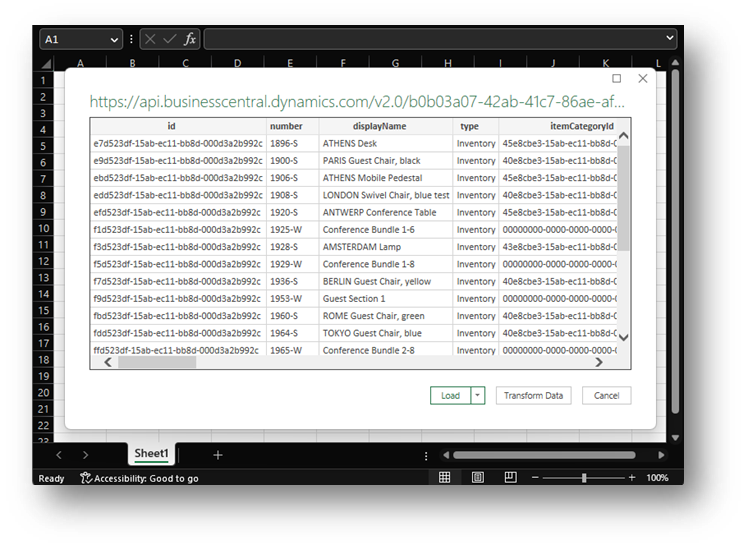747x546 pixels.
Task: Expand the formula bar chevron
Action: pyautogui.click(x=670, y=38)
